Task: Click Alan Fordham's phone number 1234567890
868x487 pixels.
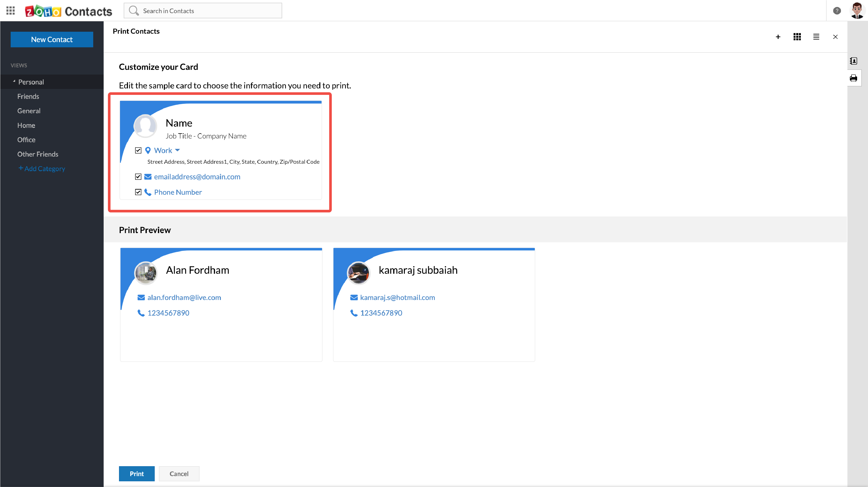Action: coord(168,313)
